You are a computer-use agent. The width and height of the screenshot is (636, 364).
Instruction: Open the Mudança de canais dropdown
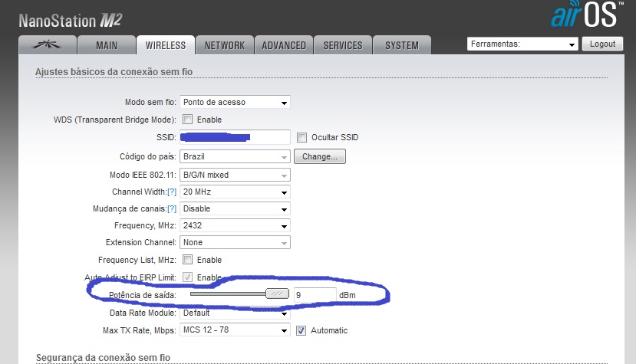(235, 208)
